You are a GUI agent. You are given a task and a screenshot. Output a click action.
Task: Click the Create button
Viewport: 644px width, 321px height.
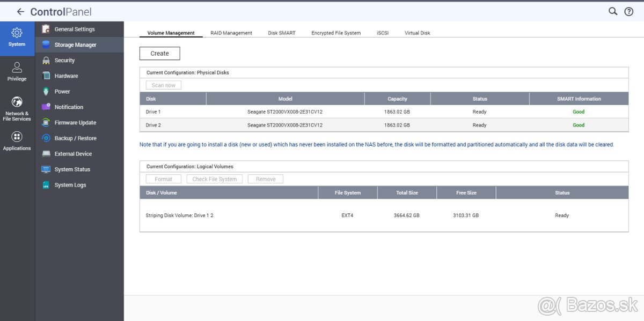[160, 53]
